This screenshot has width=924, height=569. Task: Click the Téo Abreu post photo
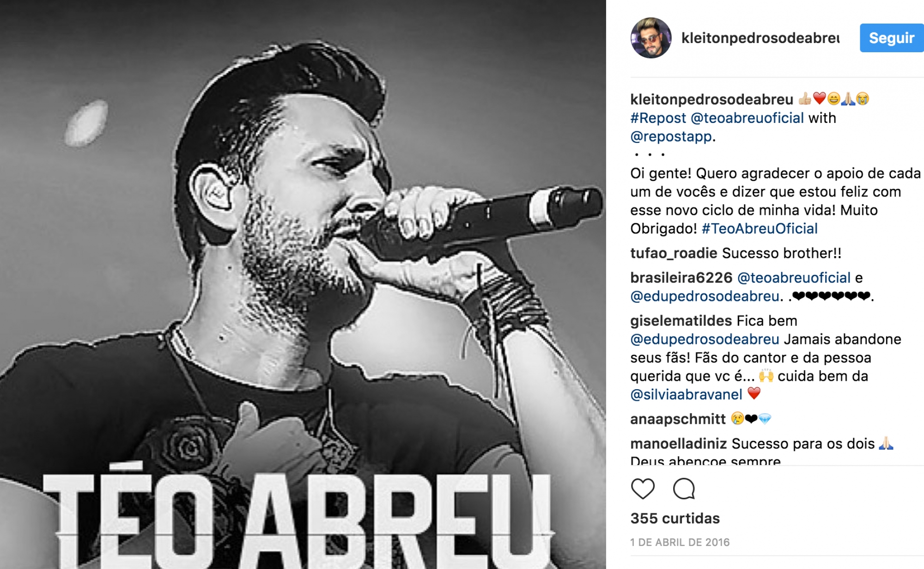[x=303, y=284]
